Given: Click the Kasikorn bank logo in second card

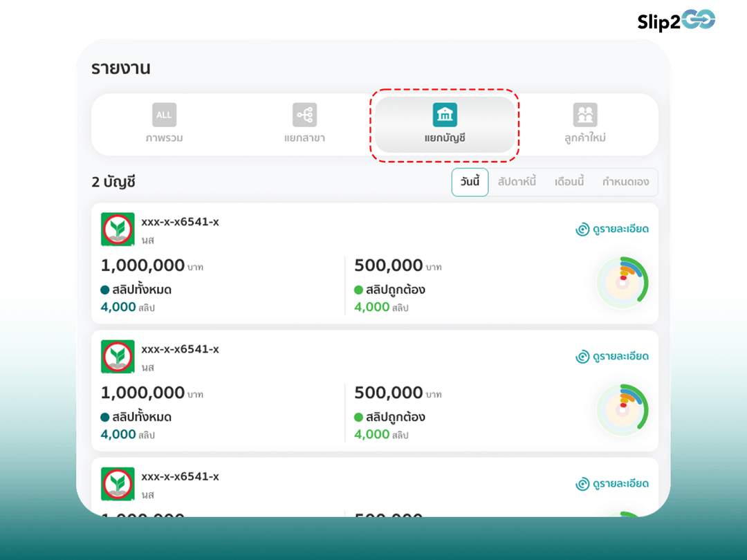Looking at the screenshot, I should (x=118, y=357).
